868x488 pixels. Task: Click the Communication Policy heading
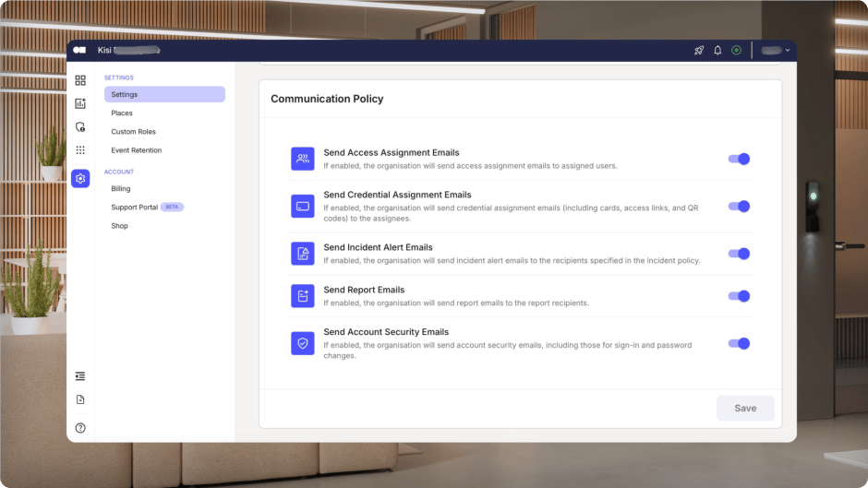[327, 99]
